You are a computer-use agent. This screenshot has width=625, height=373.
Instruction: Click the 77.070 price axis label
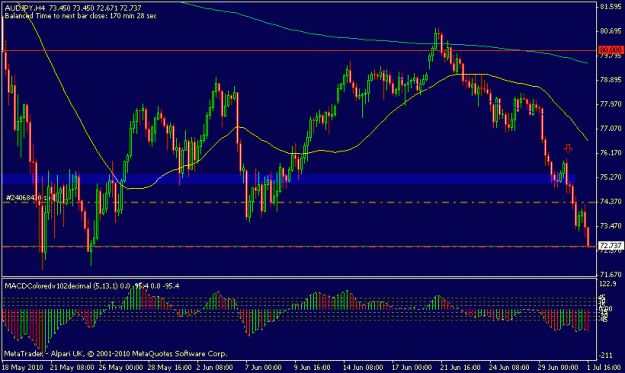click(610, 128)
